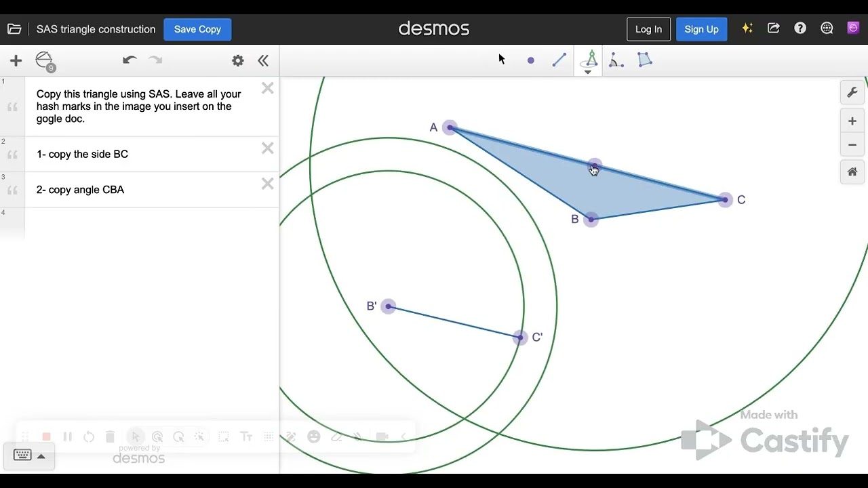
Task: Click the 'Copy this triangle using SAS' note text
Action: pyautogui.click(x=139, y=106)
